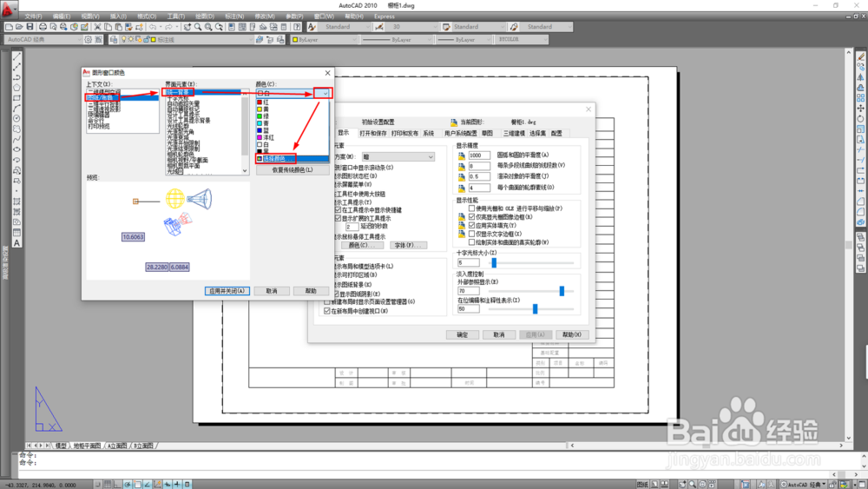Select the Rectangle draw tool
Viewport: 868px width, 489px height.
[16, 98]
